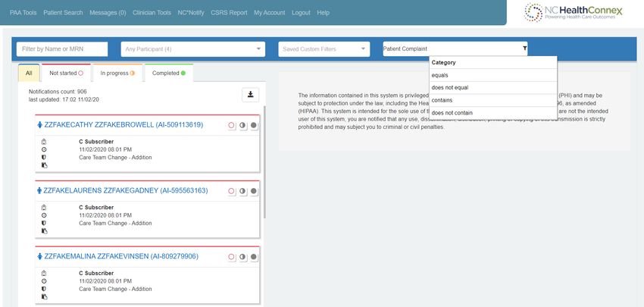Click the organization icon in ZZFAKELAURENS card
The image size is (644, 307).
click(44, 208)
